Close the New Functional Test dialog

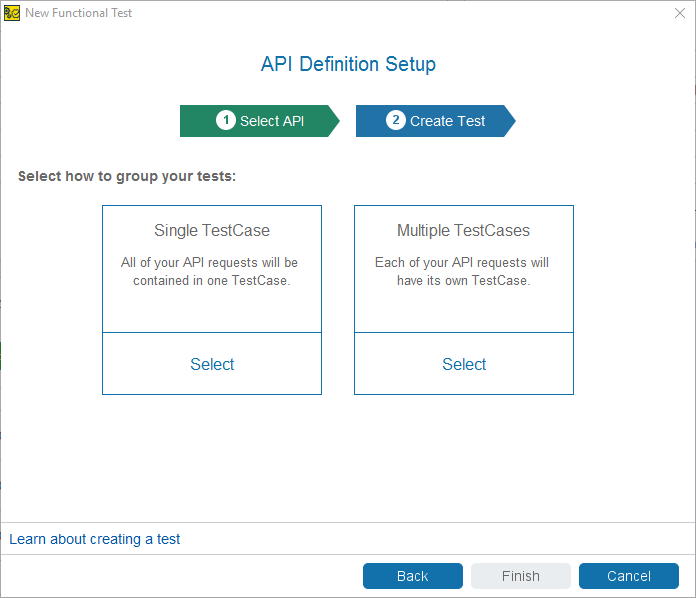[680, 13]
